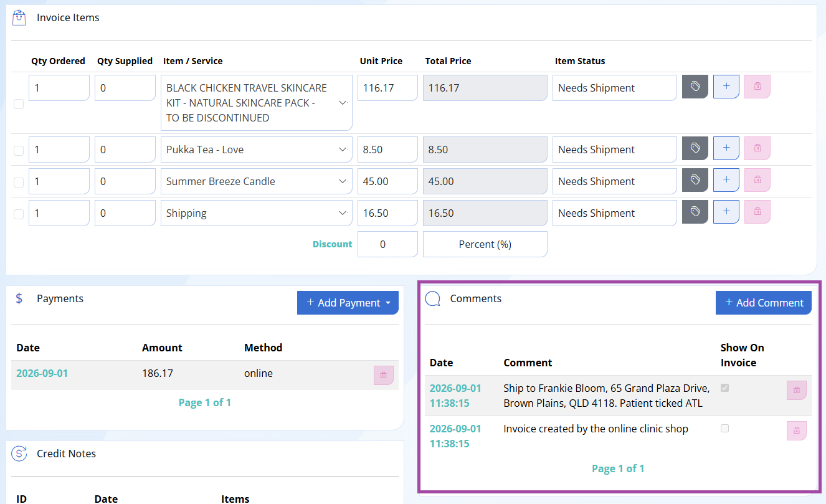This screenshot has height=504, width=826.
Task: Edit Unit Price field showing 45.00
Action: (x=387, y=181)
